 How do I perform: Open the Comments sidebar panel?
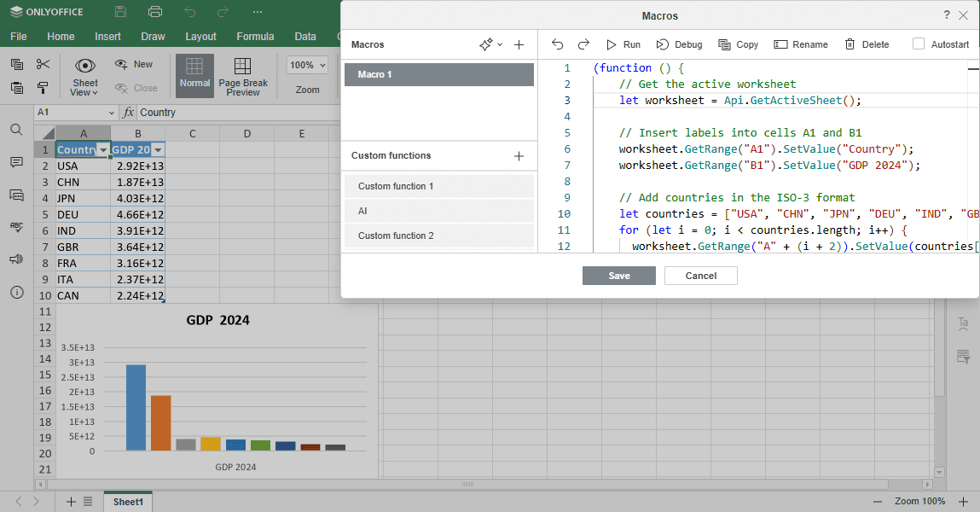17,162
